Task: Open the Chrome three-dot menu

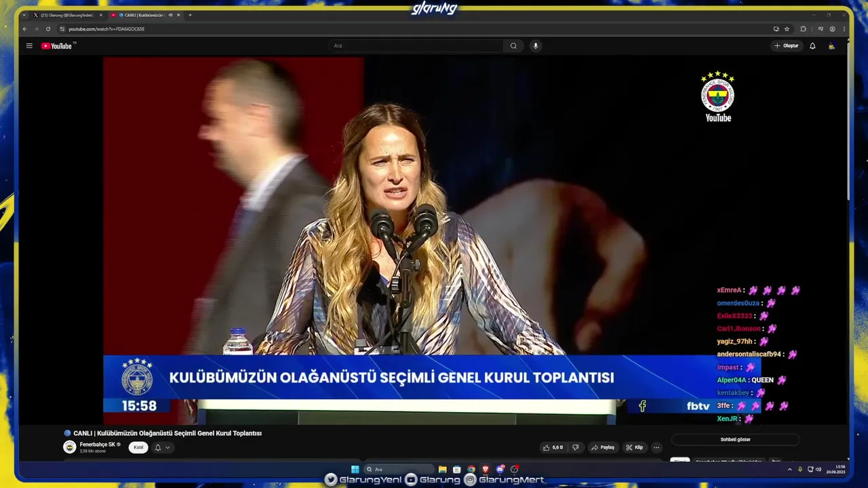Action: click(x=844, y=29)
